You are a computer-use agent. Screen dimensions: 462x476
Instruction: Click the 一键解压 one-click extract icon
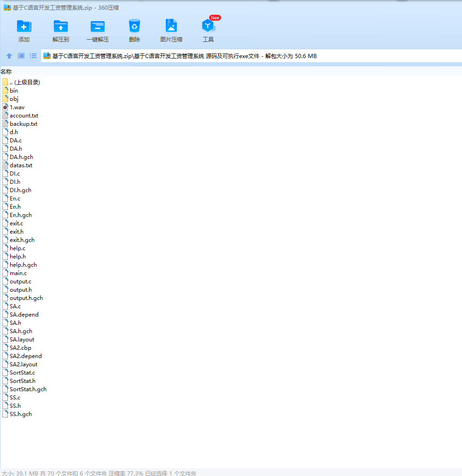click(98, 26)
